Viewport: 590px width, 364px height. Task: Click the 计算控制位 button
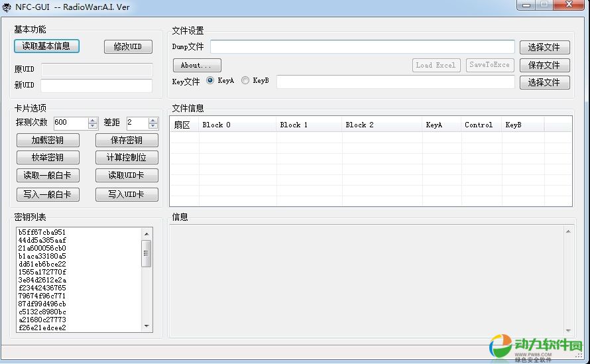(127, 158)
